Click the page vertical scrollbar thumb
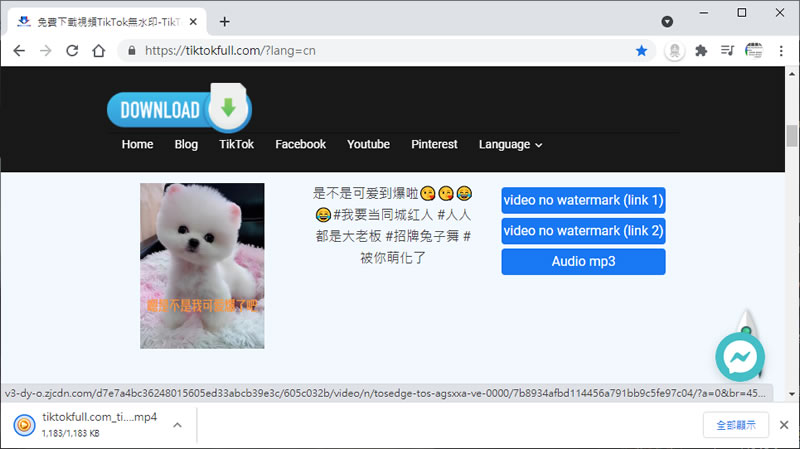 click(x=792, y=135)
